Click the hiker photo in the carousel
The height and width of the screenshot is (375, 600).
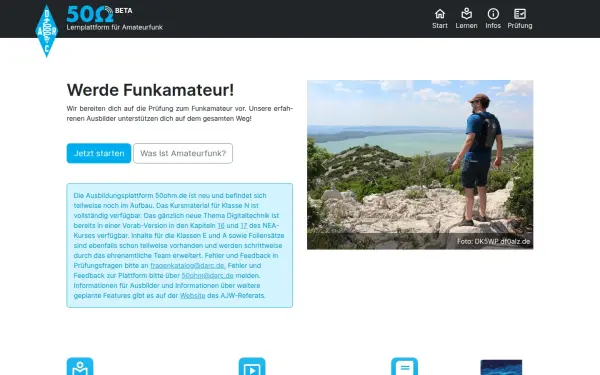420,165
